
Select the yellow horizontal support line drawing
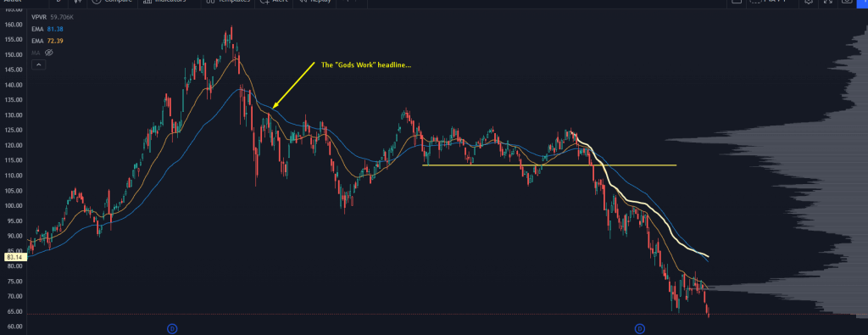pyautogui.click(x=549, y=165)
